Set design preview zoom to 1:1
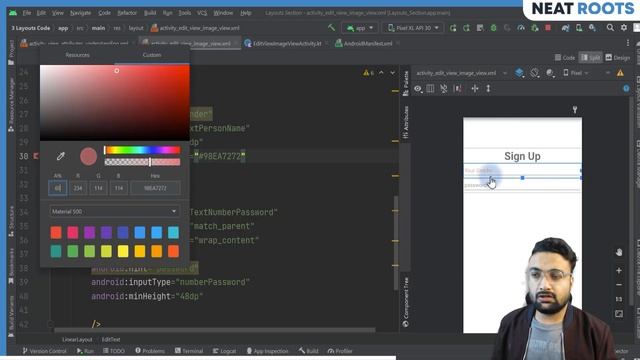640x360 pixels. click(x=619, y=299)
